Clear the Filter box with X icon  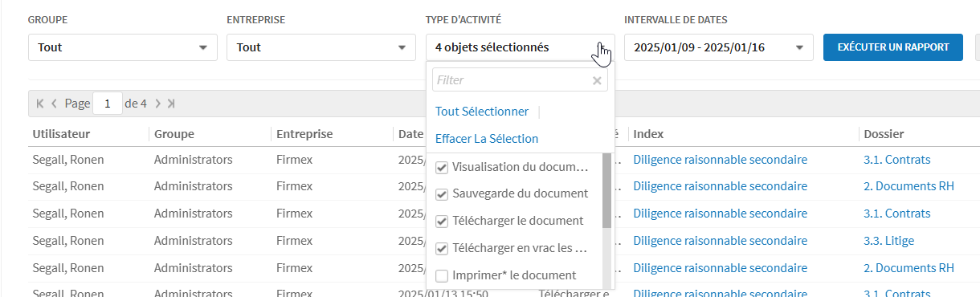click(x=597, y=80)
